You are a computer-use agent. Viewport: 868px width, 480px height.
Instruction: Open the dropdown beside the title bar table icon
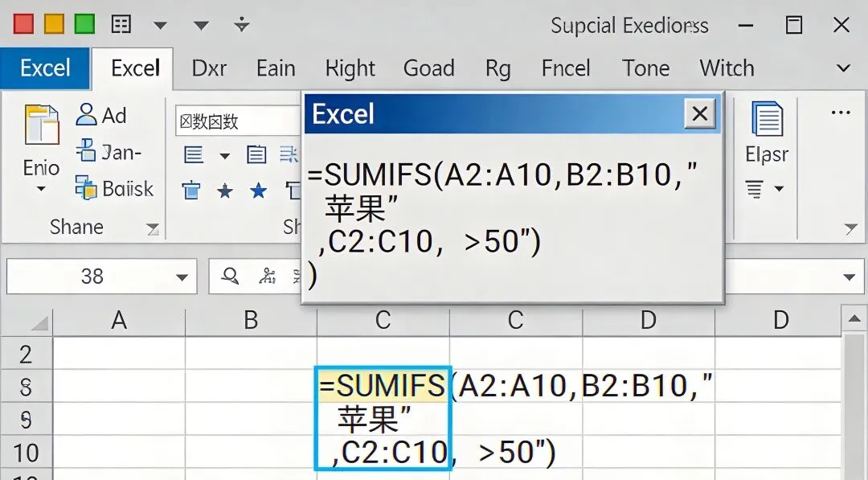160,26
